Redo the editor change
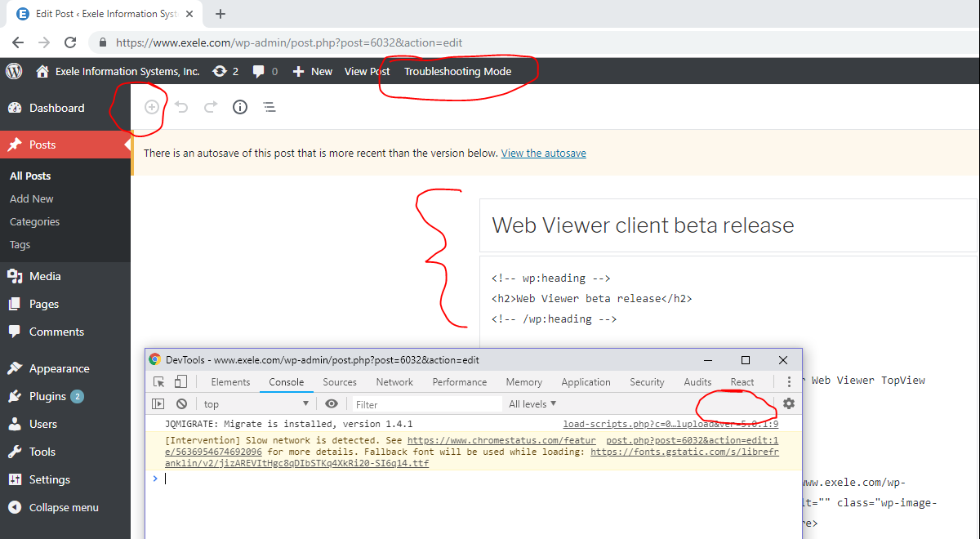 pyautogui.click(x=211, y=107)
